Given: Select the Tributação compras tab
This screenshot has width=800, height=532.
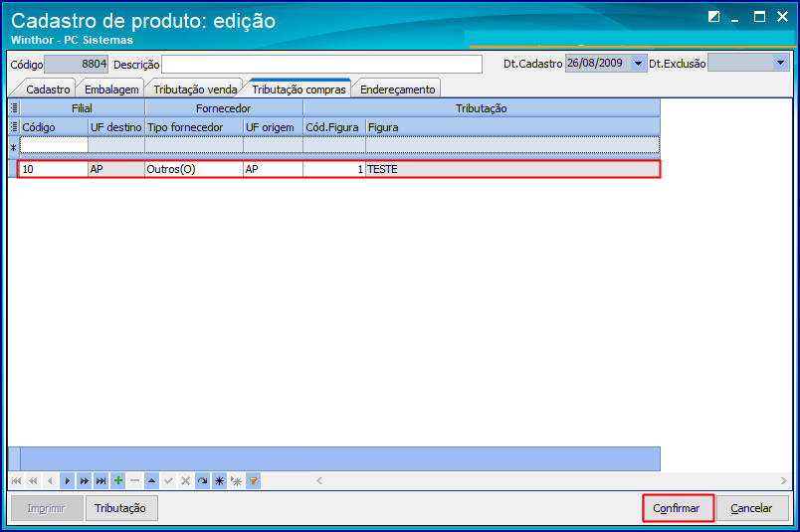Looking at the screenshot, I should [x=299, y=89].
